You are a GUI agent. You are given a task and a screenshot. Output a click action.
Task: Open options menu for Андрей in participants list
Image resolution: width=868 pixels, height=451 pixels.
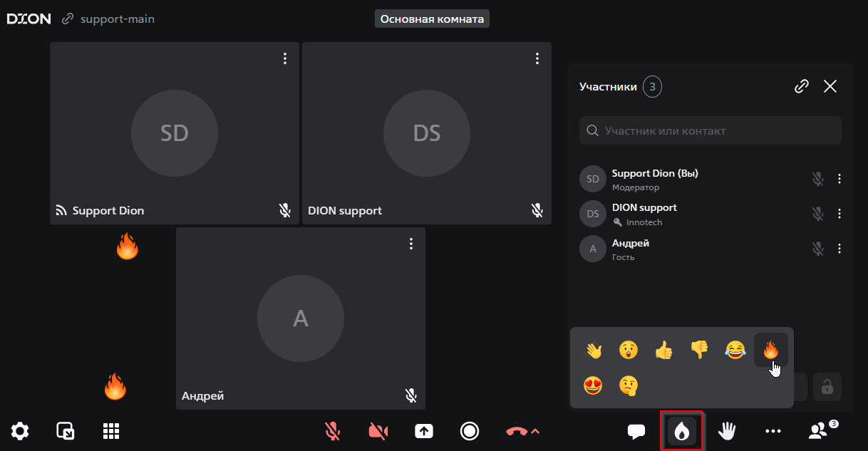click(839, 249)
